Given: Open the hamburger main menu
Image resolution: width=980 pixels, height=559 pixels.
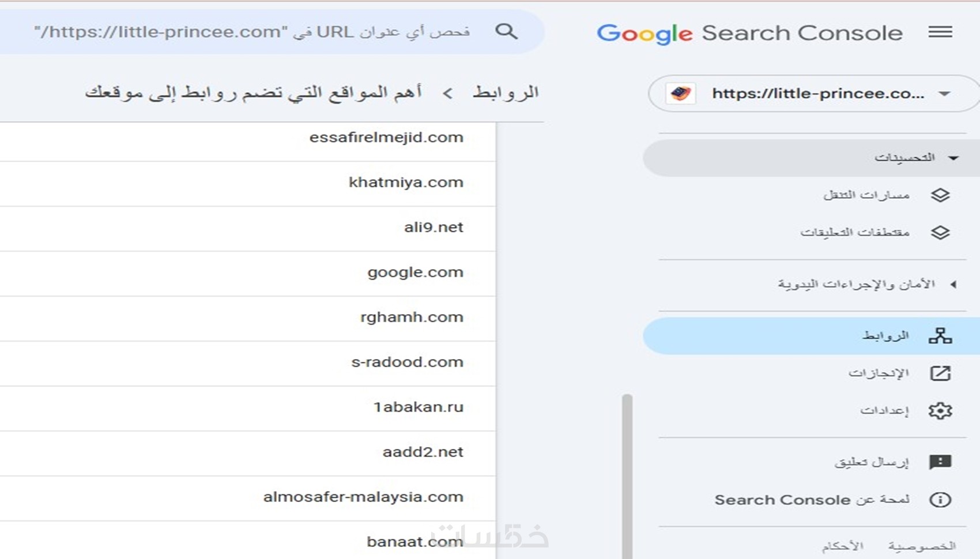Looking at the screenshot, I should tap(940, 32).
